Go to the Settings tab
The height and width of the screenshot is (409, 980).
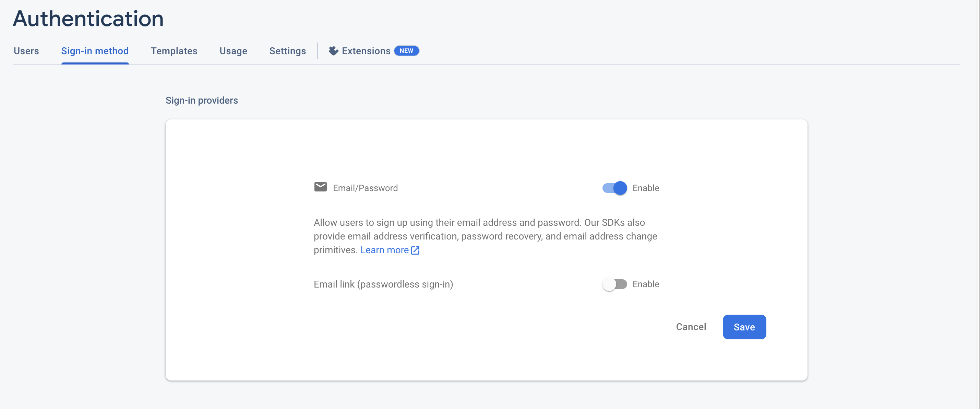[x=287, y=51]
